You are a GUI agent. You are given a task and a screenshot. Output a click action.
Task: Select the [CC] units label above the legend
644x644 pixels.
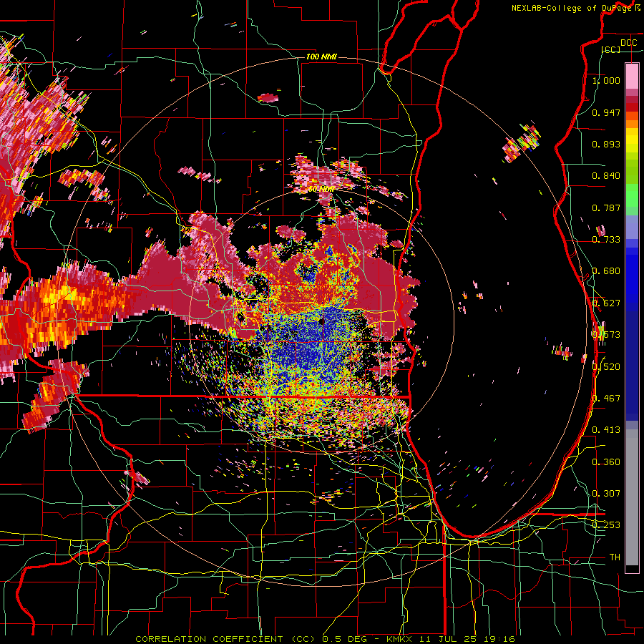611,49
